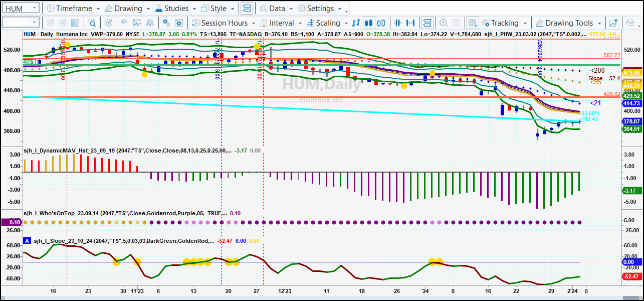The image size is (644, 301).
Task: Click the 378.87 blue price marker on axis
Action: (631, 121)
